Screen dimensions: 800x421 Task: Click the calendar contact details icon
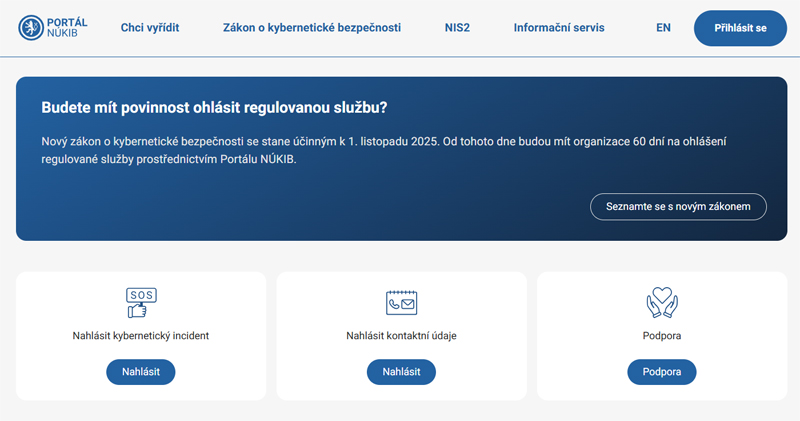coord(402,303)
